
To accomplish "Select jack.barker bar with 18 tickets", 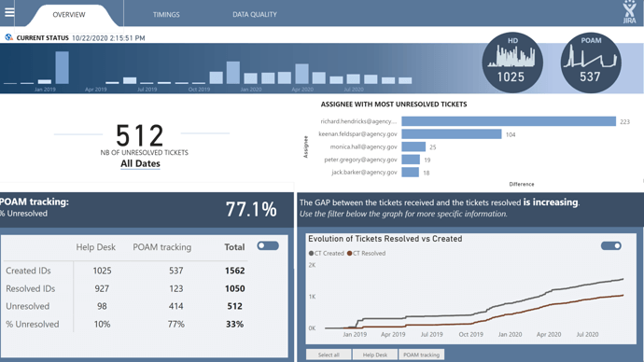I will pos(411,172).
